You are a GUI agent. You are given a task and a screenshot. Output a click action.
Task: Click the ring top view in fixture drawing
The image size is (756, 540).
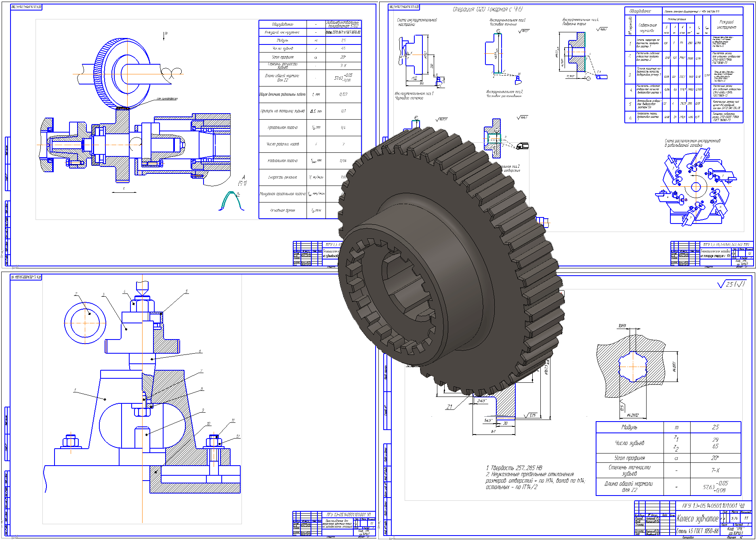pyautogui.click(x=85, y=323)
